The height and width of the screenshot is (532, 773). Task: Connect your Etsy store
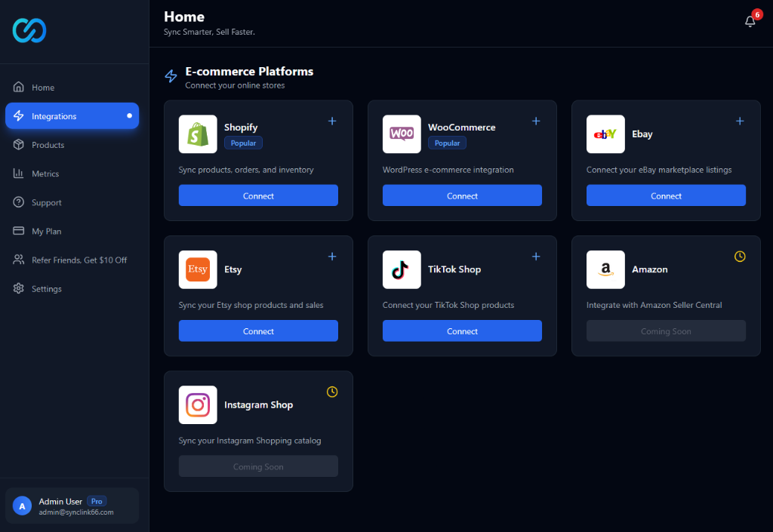click(258, 331)
